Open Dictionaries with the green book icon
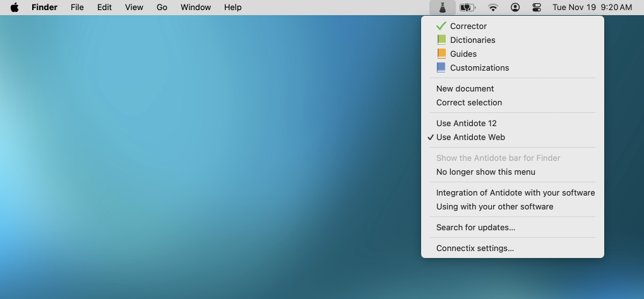The height and width of the screenshot is (299, 644). [472, 40]
